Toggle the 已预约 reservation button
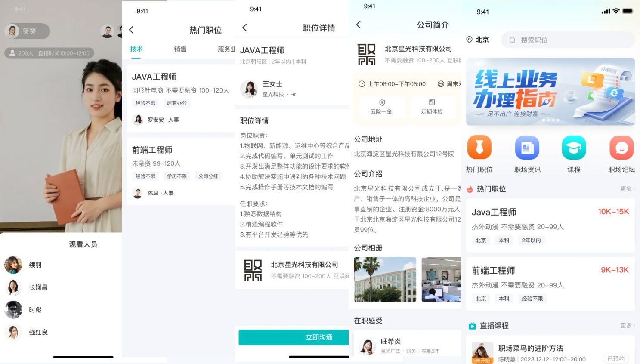The width and height of the screenshot is (640, 364). [x=615, y=358]
